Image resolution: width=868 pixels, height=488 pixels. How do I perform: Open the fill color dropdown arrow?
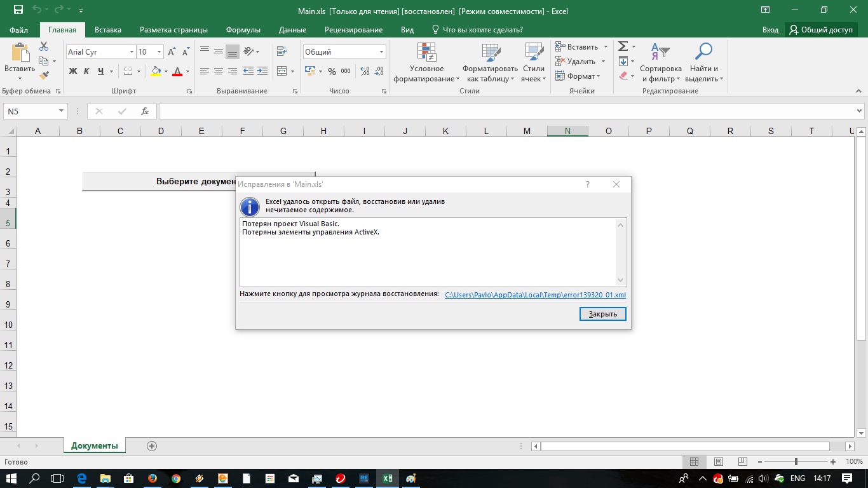166,71
